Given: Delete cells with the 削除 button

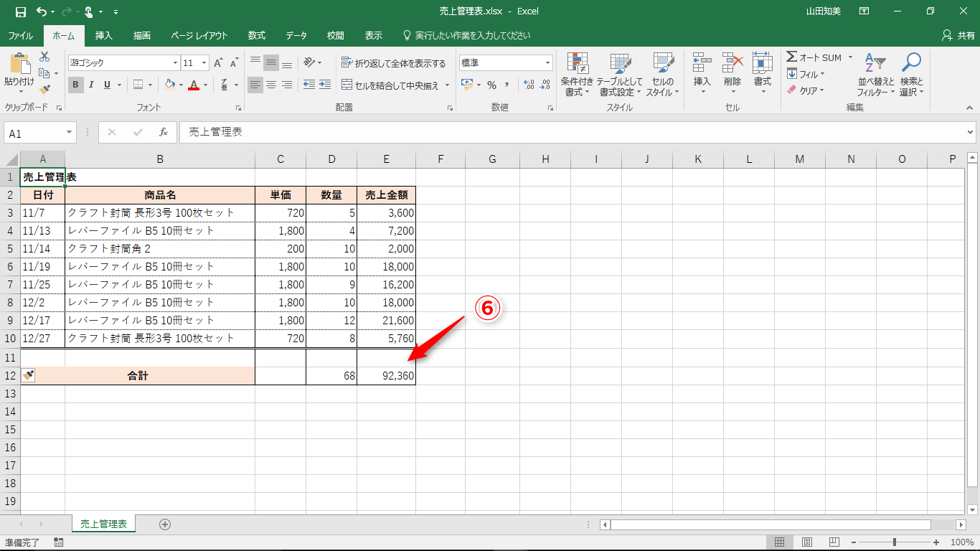Looking at the screenshot, I should [x=732, y=74].
